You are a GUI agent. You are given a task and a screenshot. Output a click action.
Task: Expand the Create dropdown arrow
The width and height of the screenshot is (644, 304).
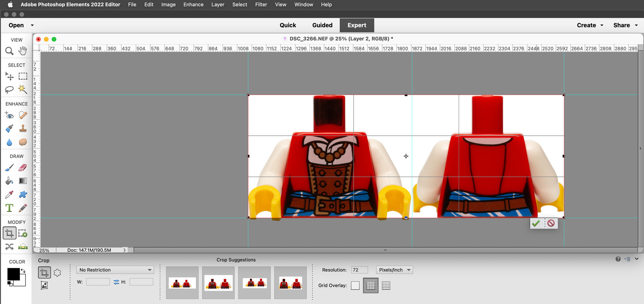(x=602, y=26)
